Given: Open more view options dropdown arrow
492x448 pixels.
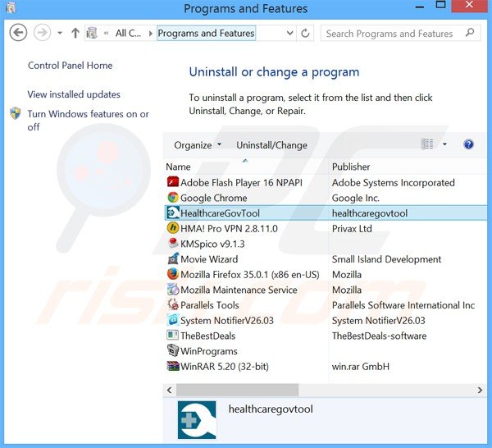Looking at the screenshot, I should click(444, 144).
